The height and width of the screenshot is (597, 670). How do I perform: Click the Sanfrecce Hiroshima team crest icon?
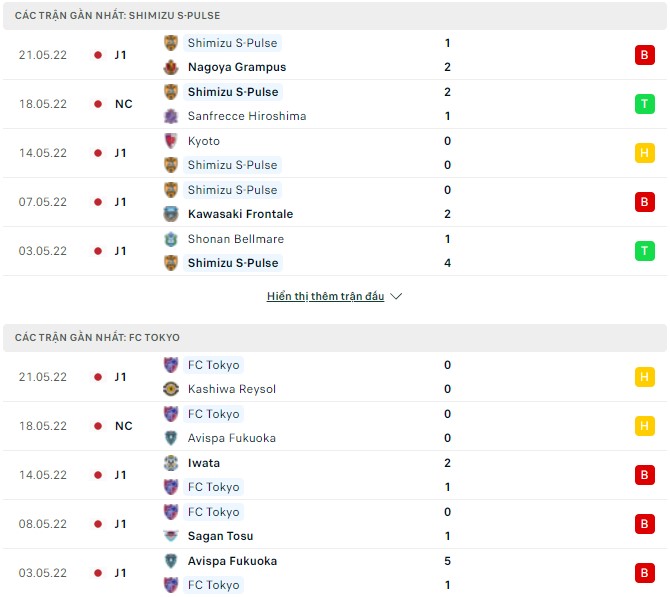tap(171, 116)
